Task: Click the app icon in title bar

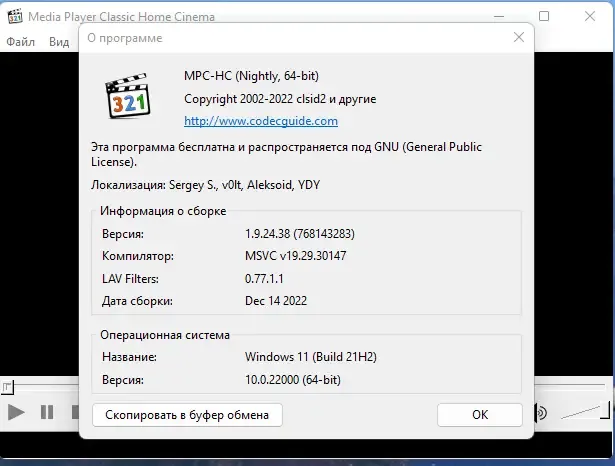Action: (15, 16)
